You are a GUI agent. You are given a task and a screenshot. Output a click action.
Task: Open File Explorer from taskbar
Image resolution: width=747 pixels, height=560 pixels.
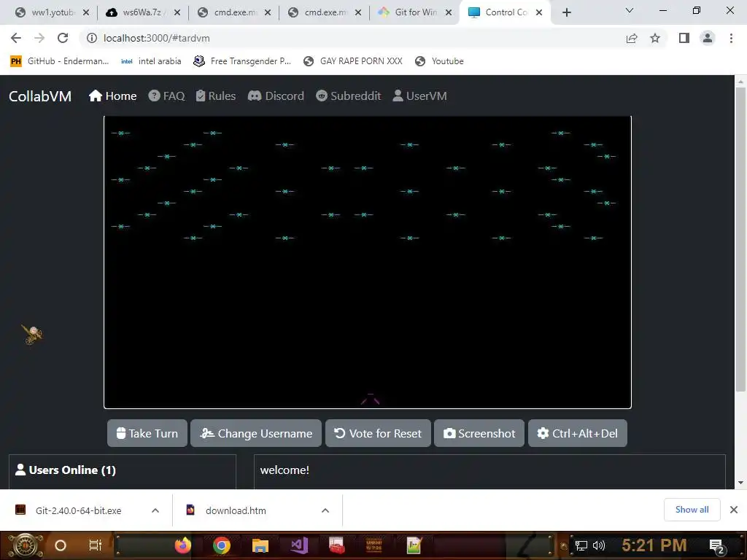[x=260, y=545]
